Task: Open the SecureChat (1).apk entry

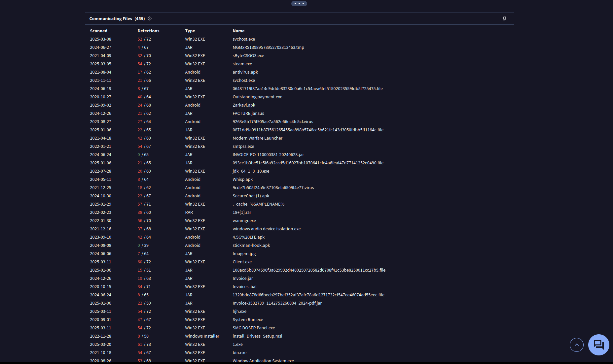Action: coord(251,196)
